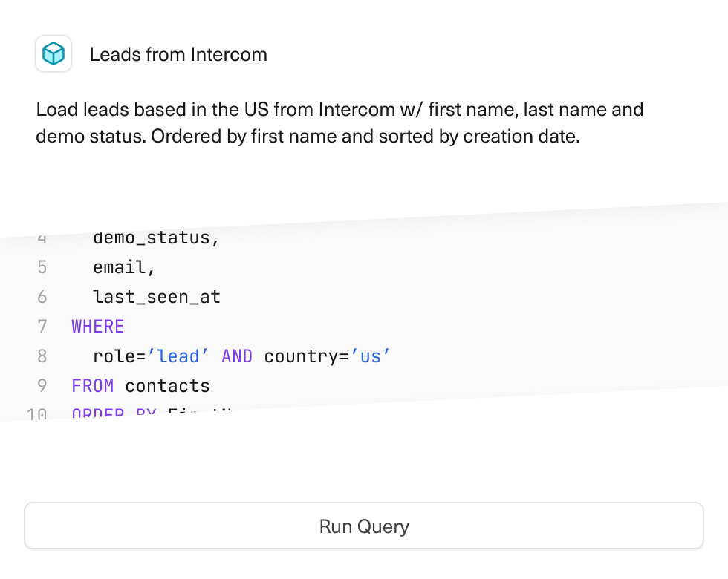The width and height of the screenshot is (728, 579).
Task: Click the query description paragraph
Action: click(x=339, y=123)
